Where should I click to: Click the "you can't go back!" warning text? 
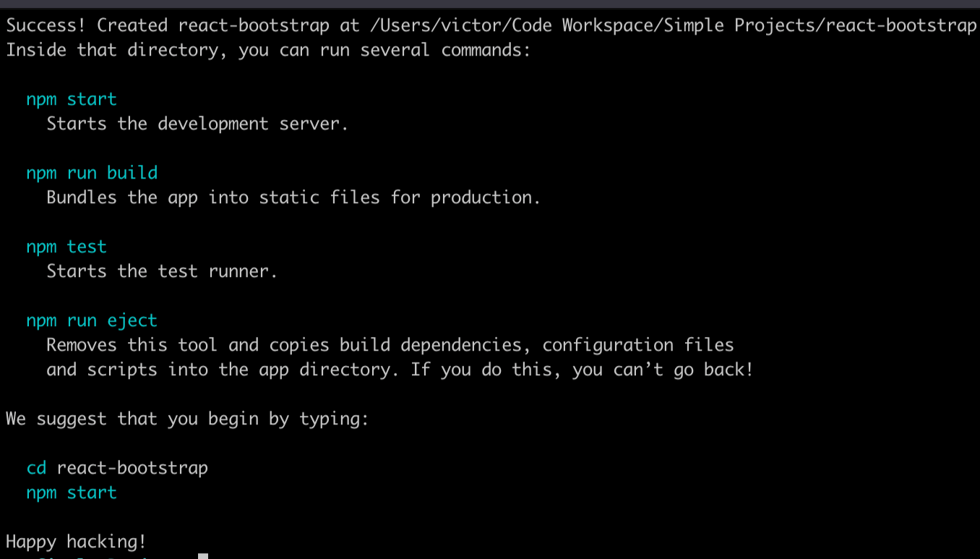pos(663,370)
